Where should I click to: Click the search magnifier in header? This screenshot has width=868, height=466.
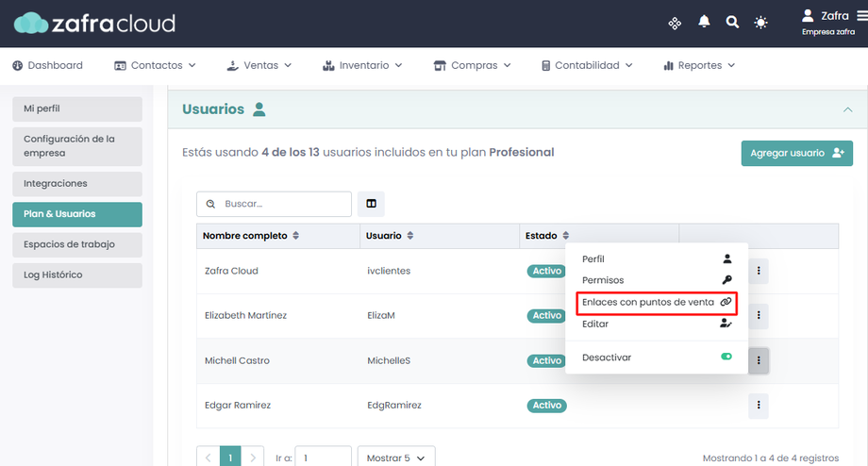[732, 22]
